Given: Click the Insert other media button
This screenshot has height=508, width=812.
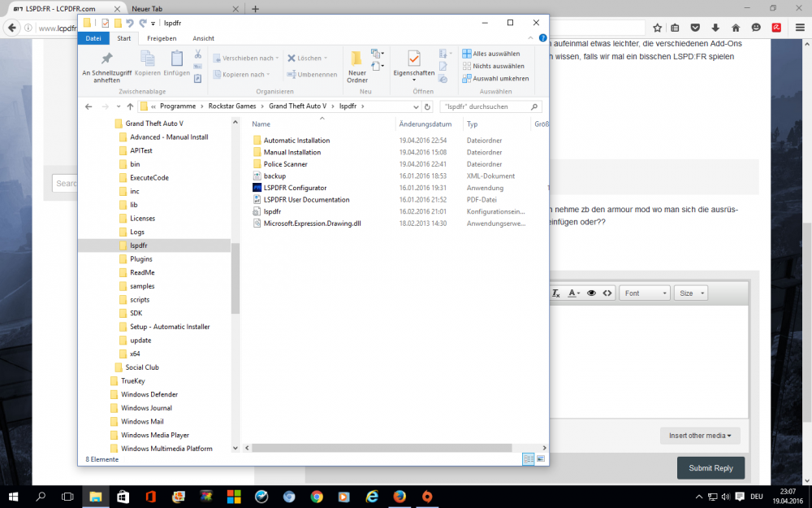Looking at the screenshot, I should pos(700,436).
